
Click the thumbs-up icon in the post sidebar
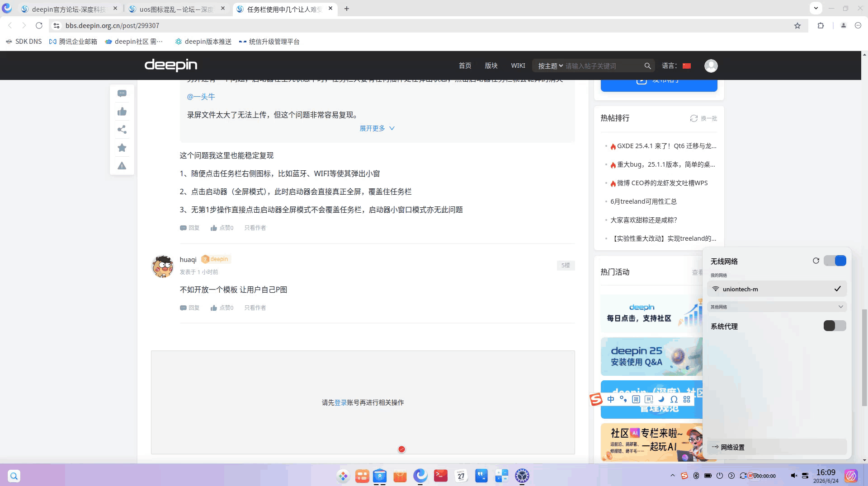122,112
